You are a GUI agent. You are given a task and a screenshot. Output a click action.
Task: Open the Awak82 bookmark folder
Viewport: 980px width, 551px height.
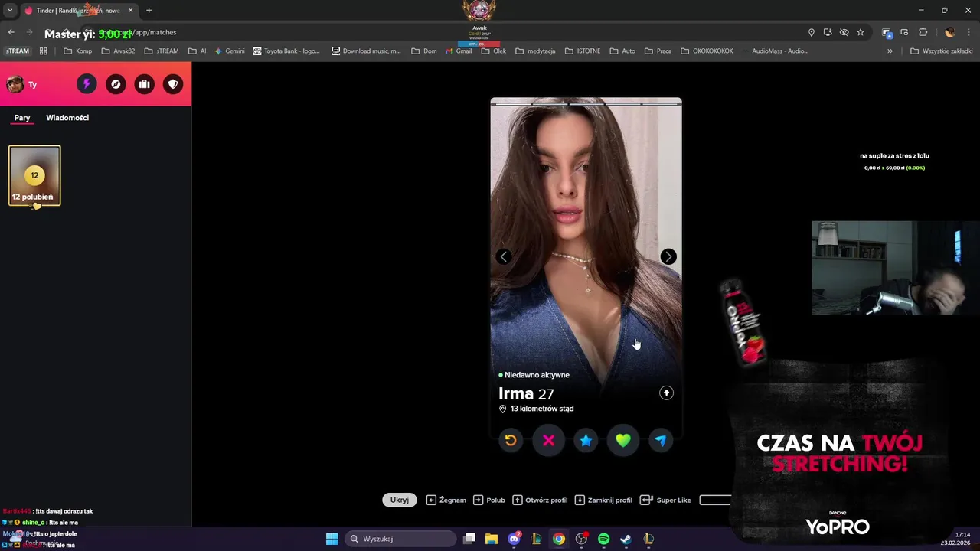click(x=118, y=51)
